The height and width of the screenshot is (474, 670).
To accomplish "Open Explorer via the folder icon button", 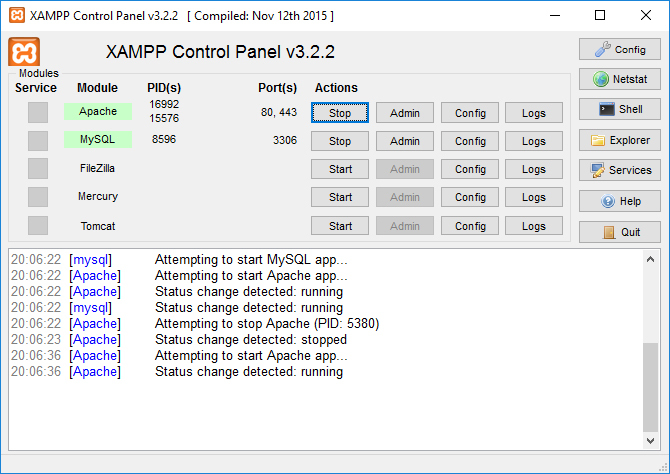I will (x=620, y=140).
